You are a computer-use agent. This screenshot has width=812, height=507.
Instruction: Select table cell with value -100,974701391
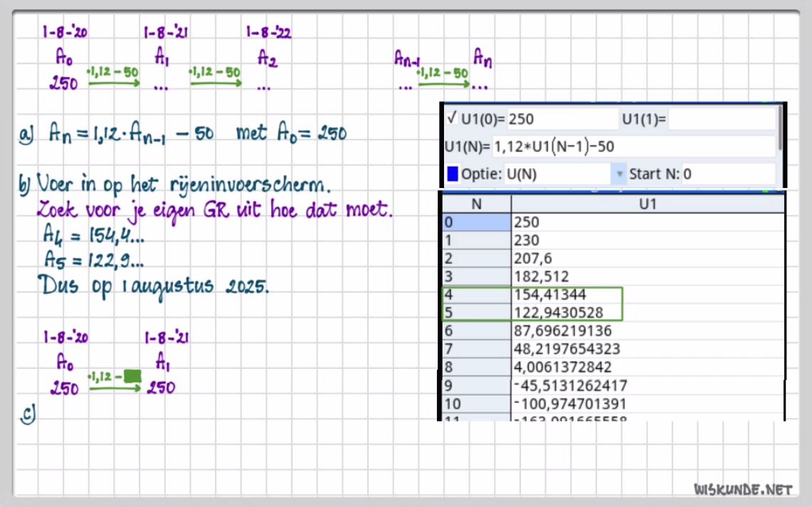click(x=648, y=404)
